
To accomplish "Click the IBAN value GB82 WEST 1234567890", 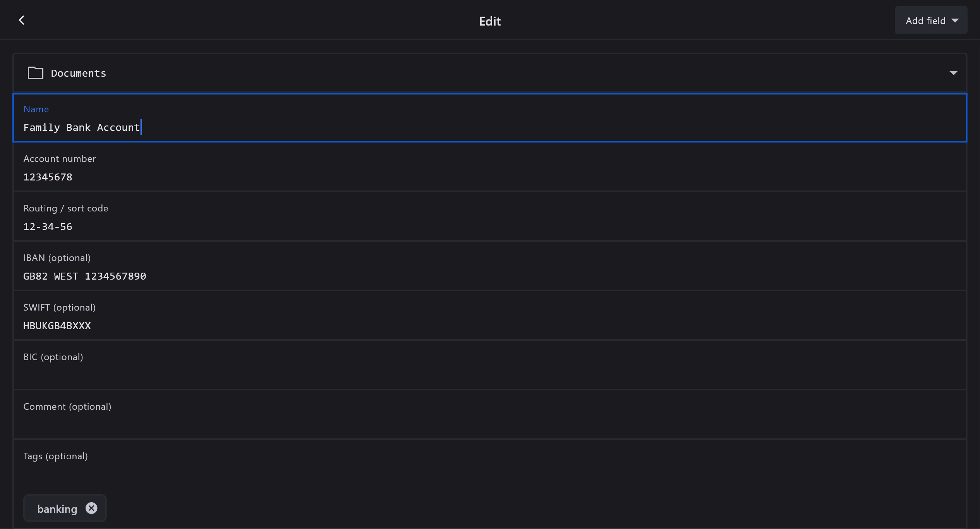I will coord(85,276).
